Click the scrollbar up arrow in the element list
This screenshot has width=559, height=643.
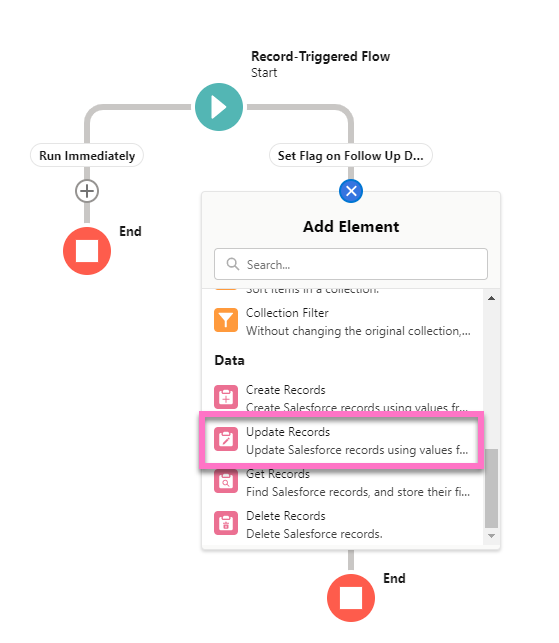tap(491, 298)
